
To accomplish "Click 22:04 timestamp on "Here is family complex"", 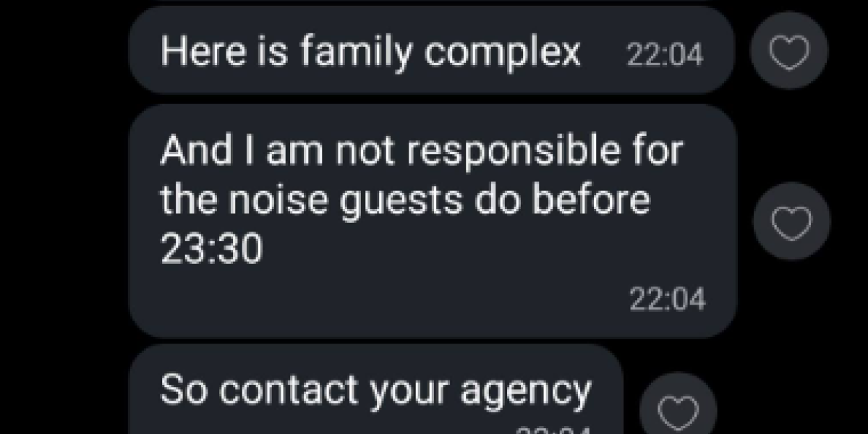I will 664,54.
